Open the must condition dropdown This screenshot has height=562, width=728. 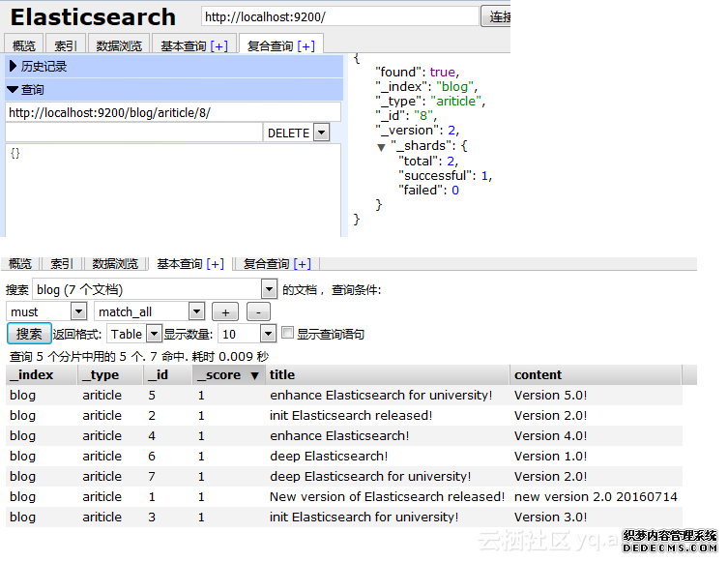tap(78, 311)
